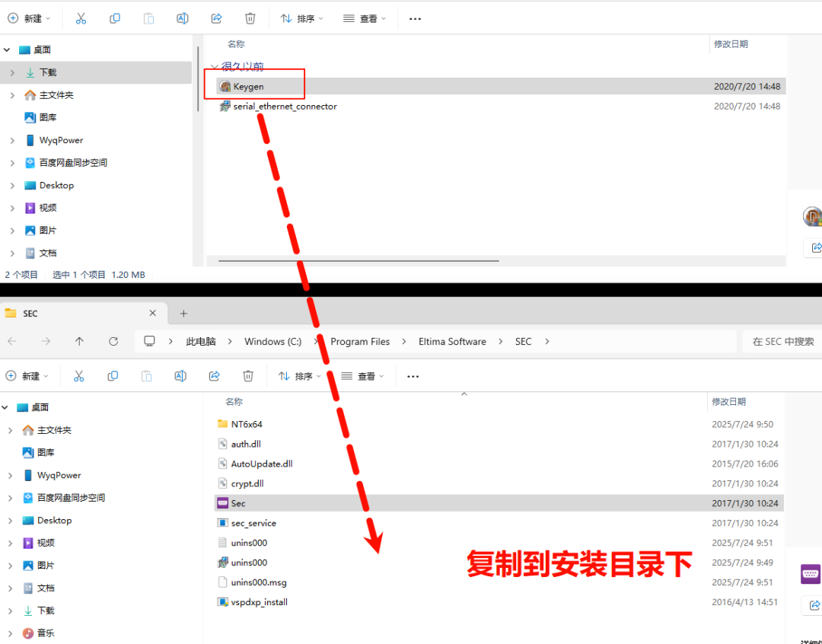This screenshot has width=822, height=644.
Task: Expand WyqPower in the upper window sidebar
Action: tap(13, 141)
